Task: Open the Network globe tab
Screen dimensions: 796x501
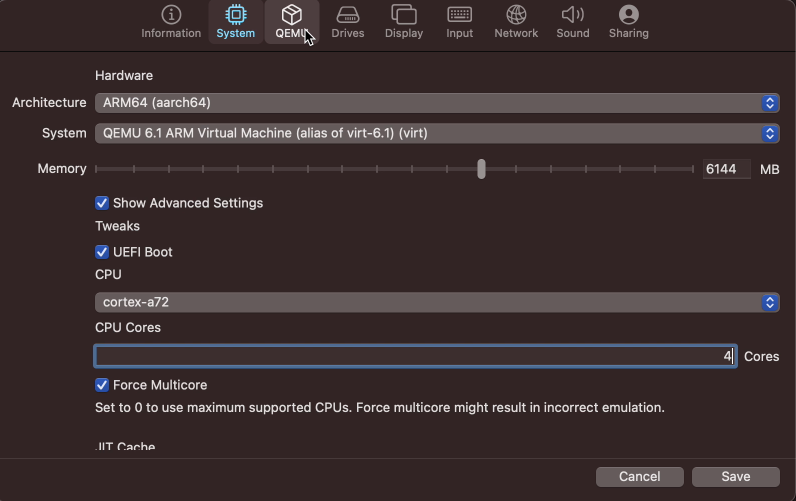Action: 516,22
